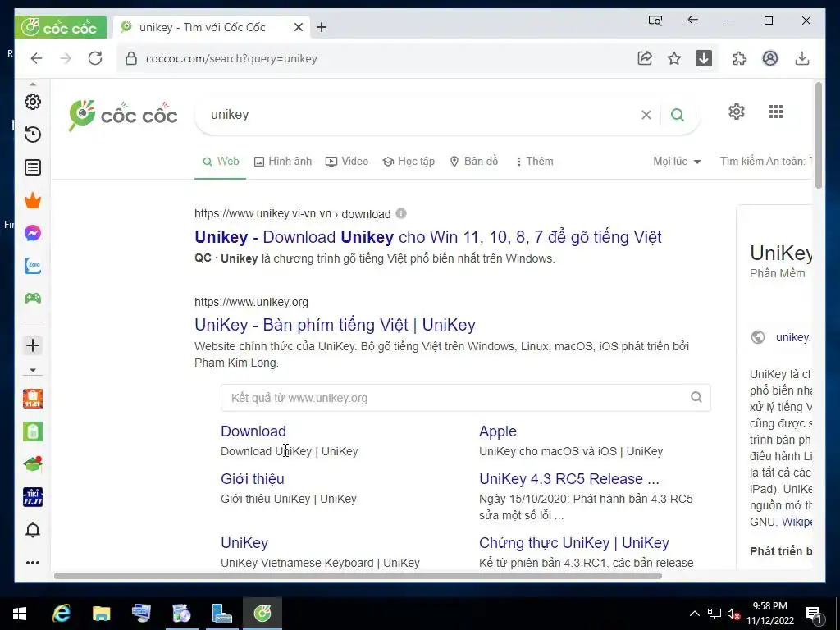Open sidebar settings gear icon
This screenshot has width=840, height=630.
pos(33,102)
